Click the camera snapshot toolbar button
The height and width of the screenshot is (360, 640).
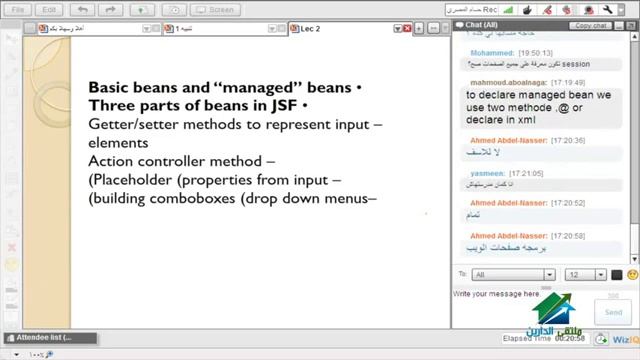point(174,10)
